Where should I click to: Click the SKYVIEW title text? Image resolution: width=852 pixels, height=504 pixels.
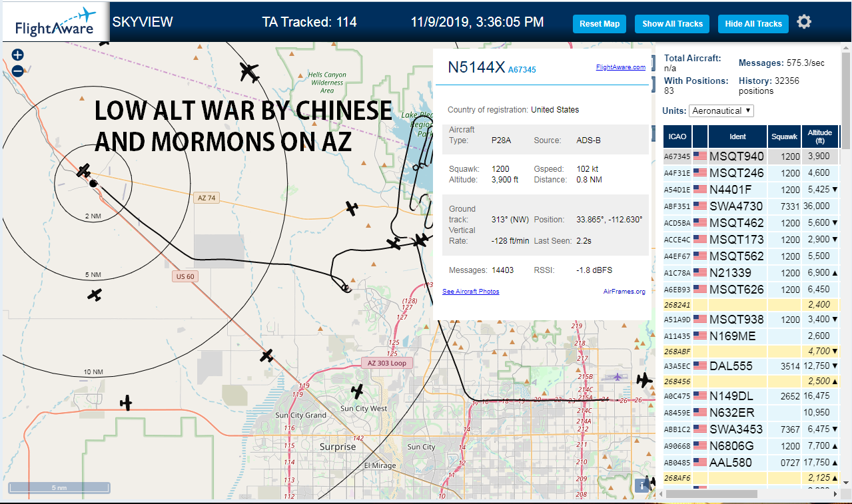(143, 22)
